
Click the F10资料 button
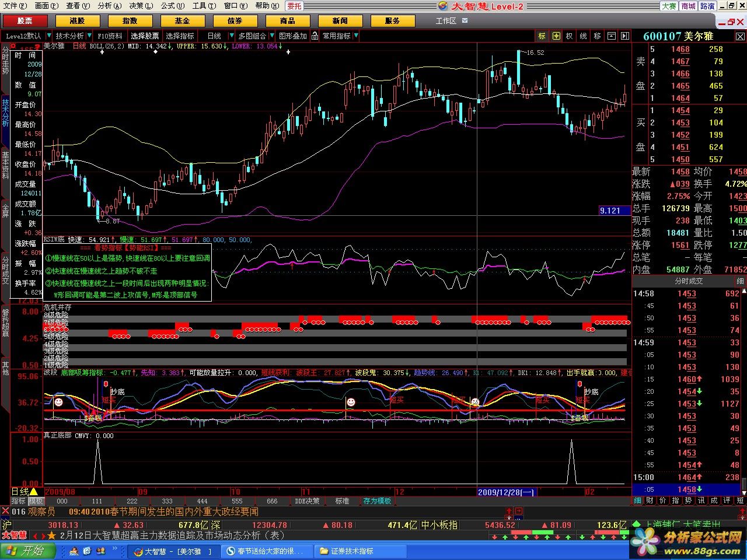[x=110, y=36]
